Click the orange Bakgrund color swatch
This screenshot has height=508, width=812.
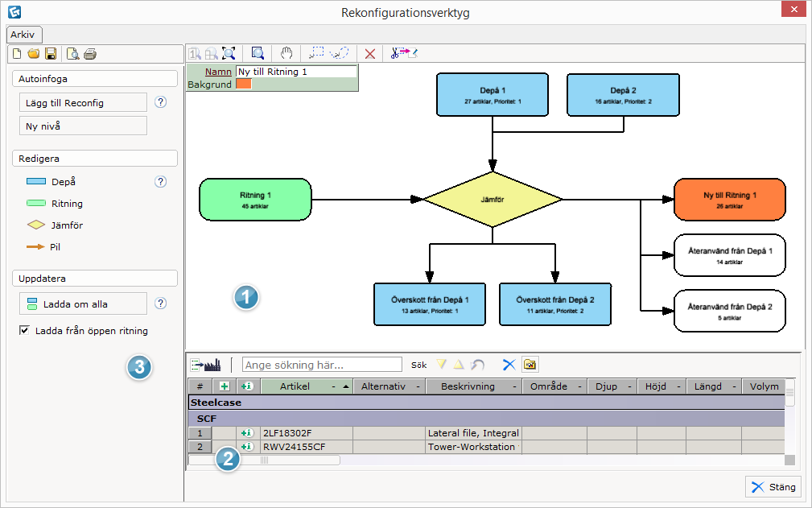tap(243, 84)
